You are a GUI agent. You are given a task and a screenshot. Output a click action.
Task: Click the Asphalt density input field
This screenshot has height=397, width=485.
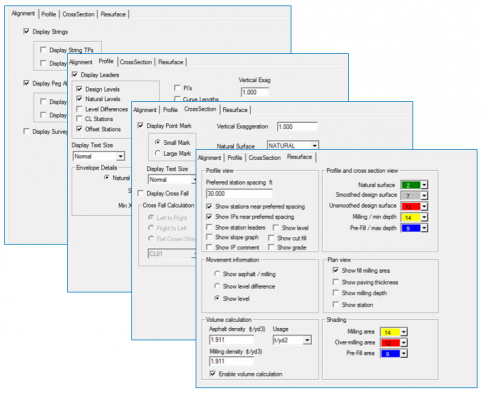click(231, 340)
